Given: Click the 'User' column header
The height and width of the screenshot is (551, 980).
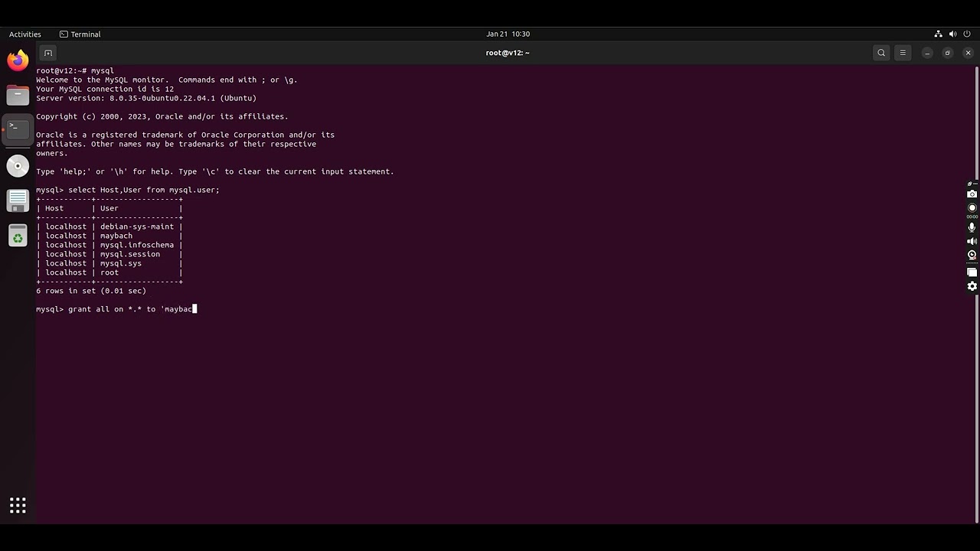Looking at the screenshot, I should [x=109, y=208].
